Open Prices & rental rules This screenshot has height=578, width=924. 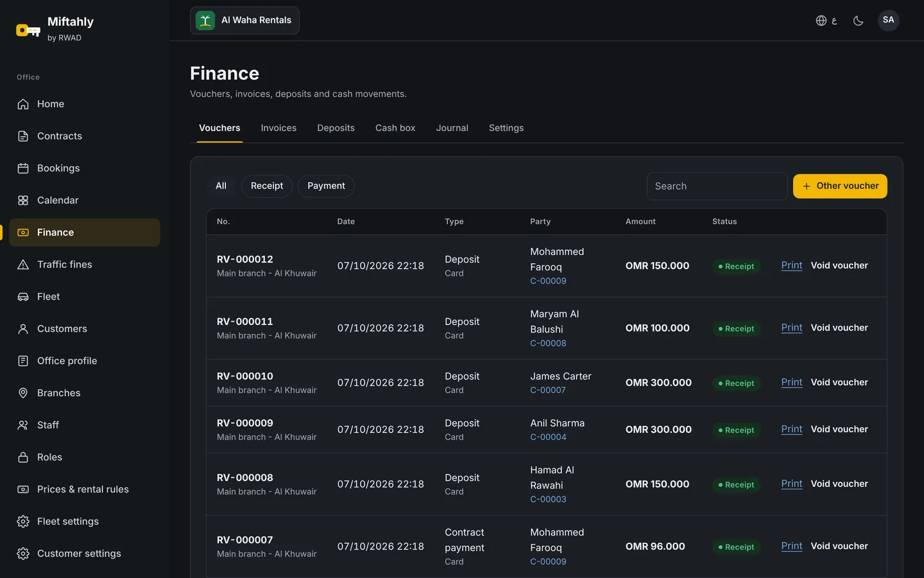85,489
